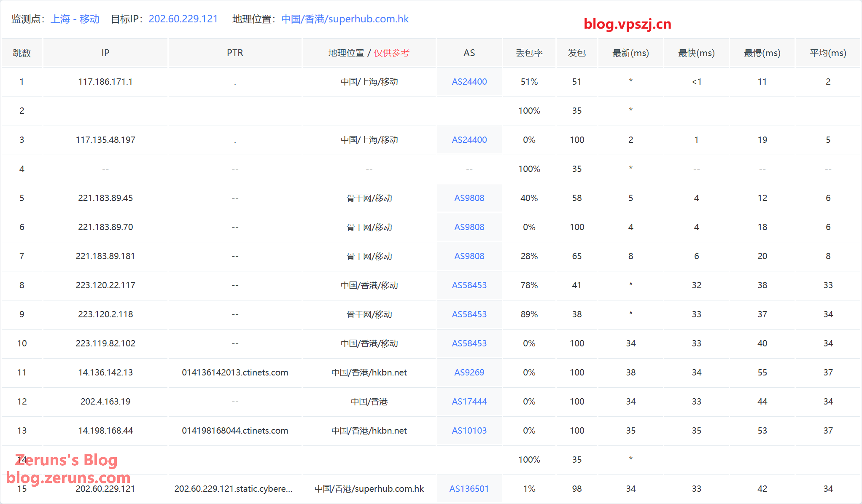This screenshot has height=504, width=862.
Task: Open the AS9269 link
Action: pyautogui.click(x=469, y=373)
